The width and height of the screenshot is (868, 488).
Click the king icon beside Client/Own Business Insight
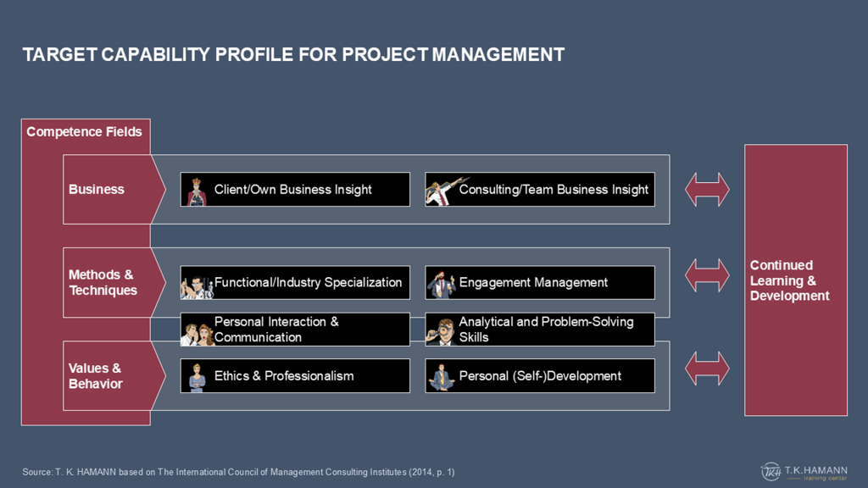pos(197,191)
